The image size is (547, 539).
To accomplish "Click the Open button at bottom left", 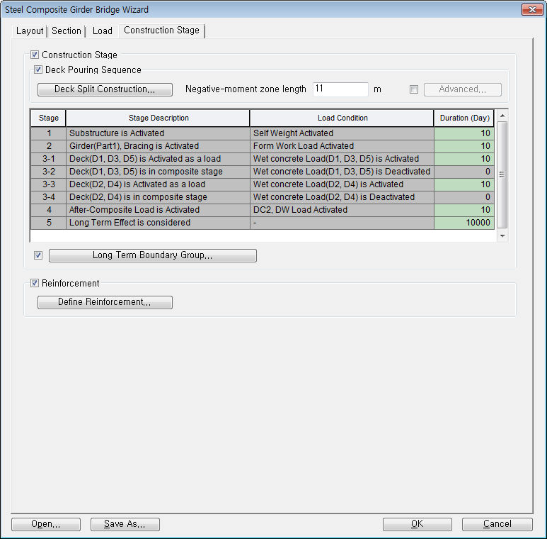I will point(46,524).
